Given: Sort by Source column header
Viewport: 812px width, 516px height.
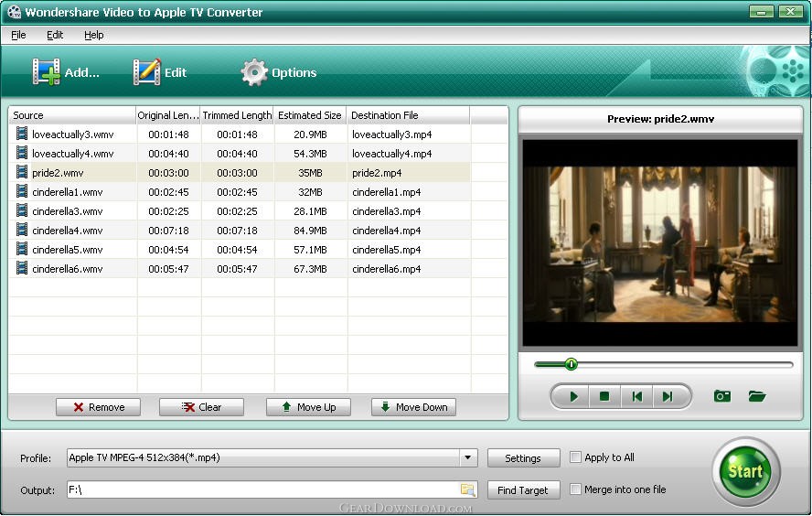Looking at the screenshot, I should coord(72,115).
